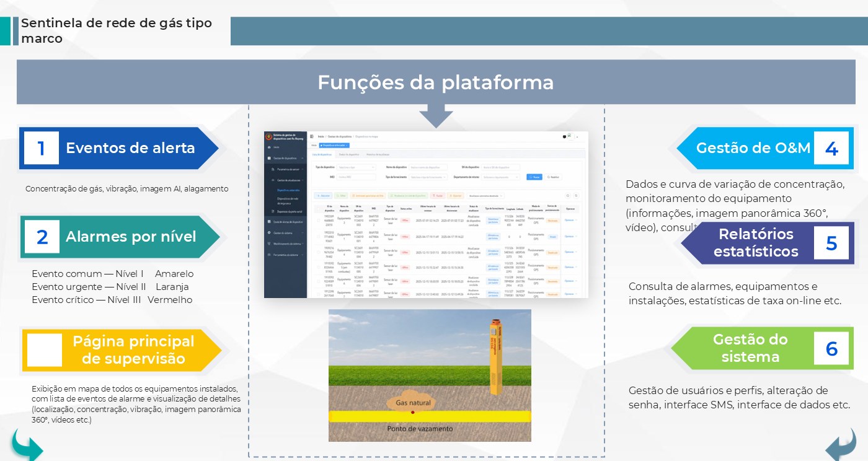Tick the select-all checkbox in the table header
This screenshot has height=461, width=868.
[318, 208]
